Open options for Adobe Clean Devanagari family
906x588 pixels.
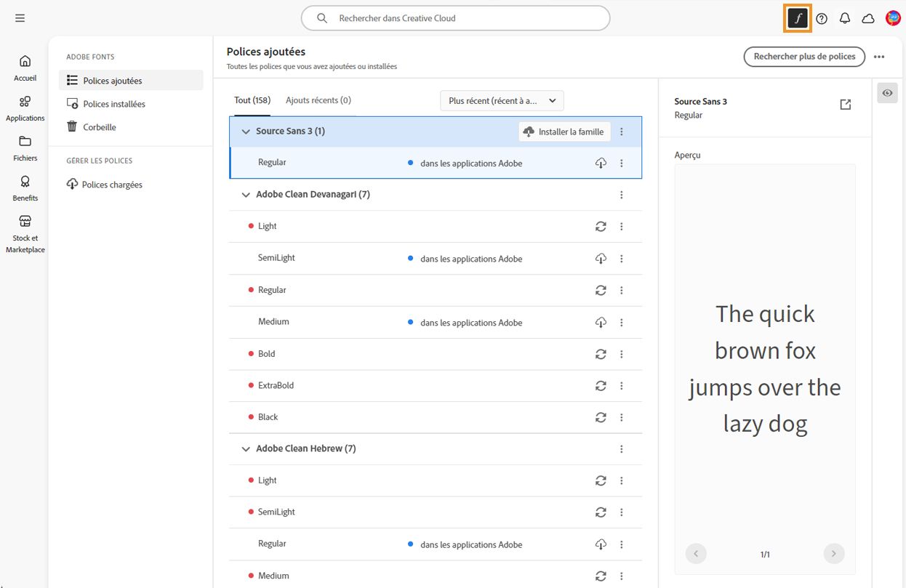click(622, 195)
